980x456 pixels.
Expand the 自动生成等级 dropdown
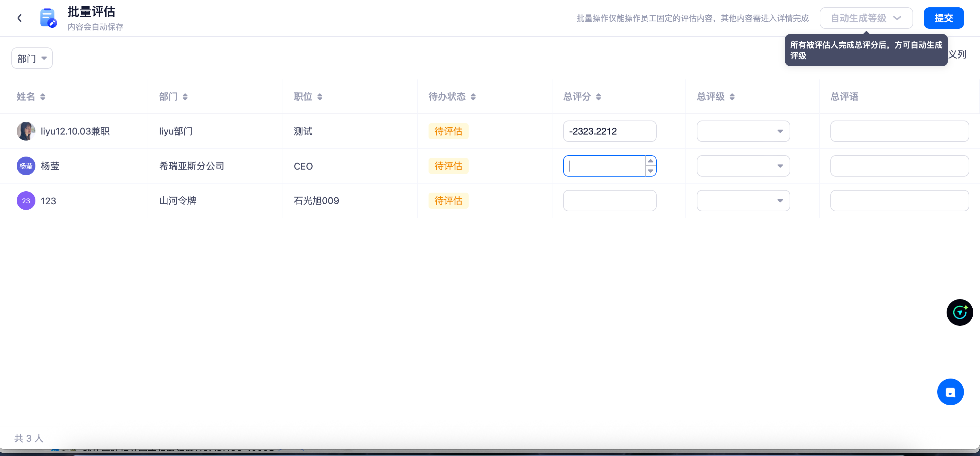(x=865, y=18)
